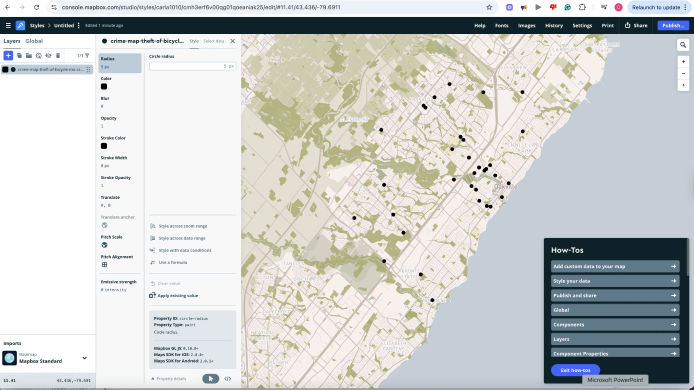Open 'Add custom data to your map' how-to
This screenshot has width=694, height=390.
[x=615, y=266]
